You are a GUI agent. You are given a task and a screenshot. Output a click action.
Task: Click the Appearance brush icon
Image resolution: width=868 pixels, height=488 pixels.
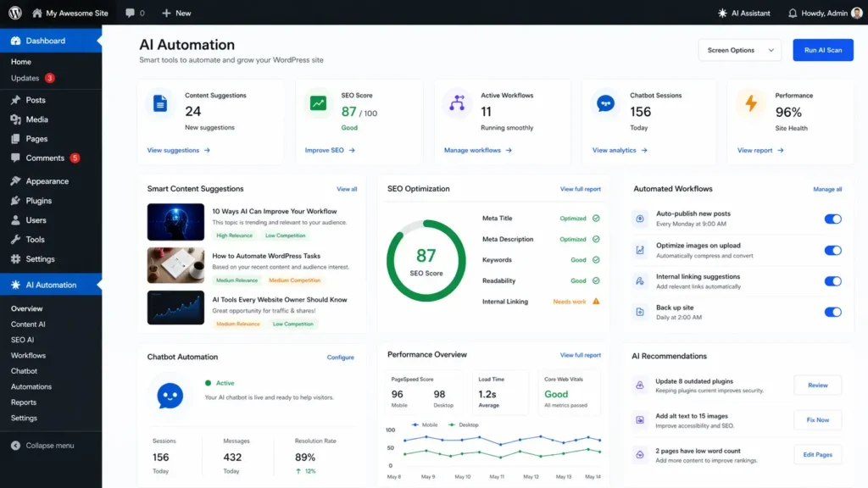point(15,181)
